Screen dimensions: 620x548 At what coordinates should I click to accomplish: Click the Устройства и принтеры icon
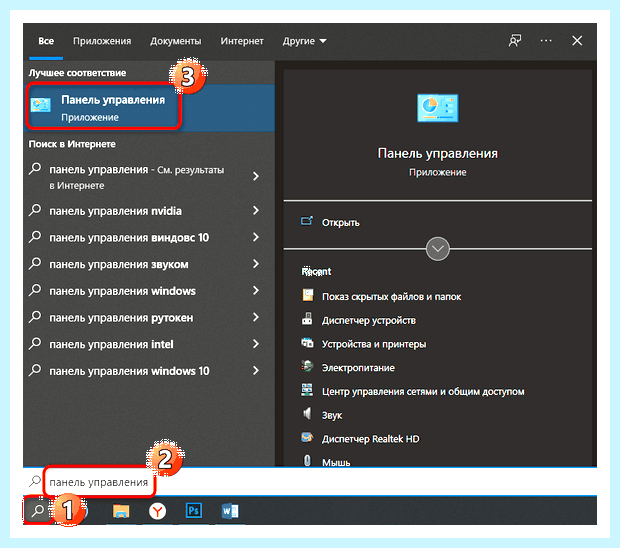tap(307, 343)
